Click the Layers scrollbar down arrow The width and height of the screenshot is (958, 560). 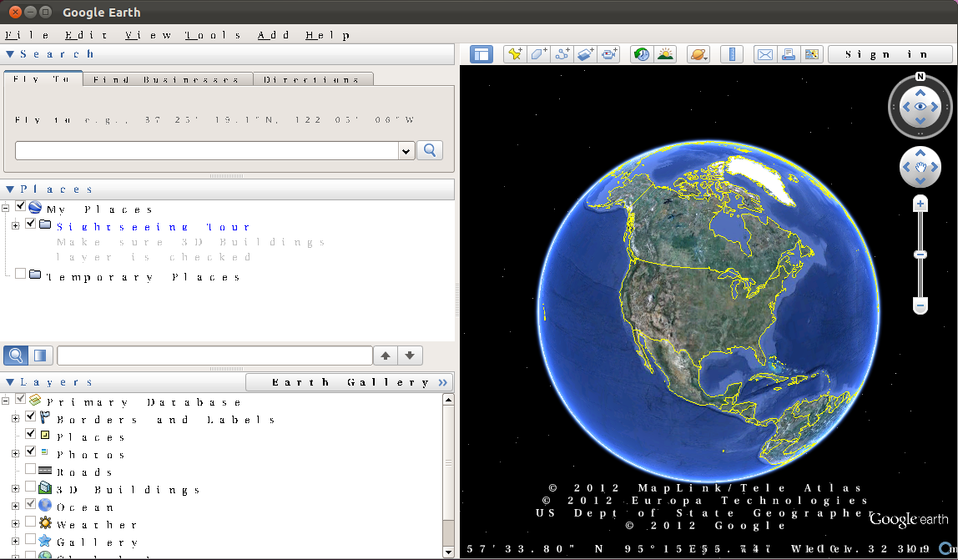click(448, 552)
